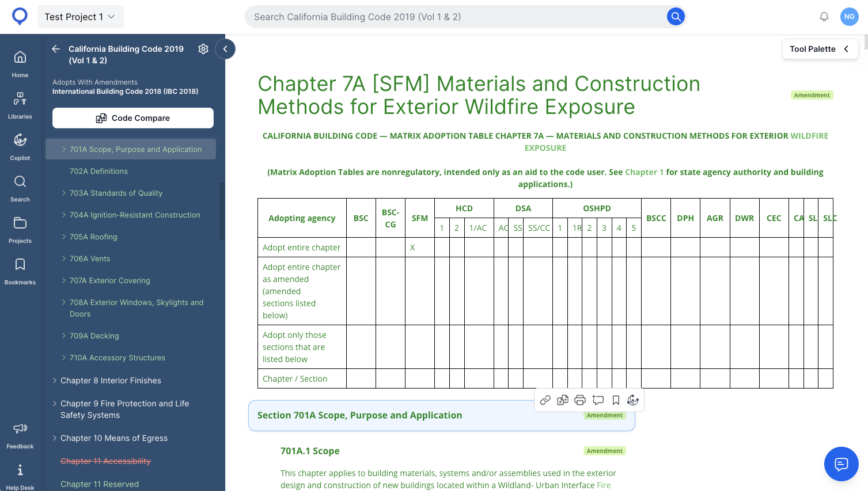Click the back arrow beside California Building Code

[x=56, y=49]
